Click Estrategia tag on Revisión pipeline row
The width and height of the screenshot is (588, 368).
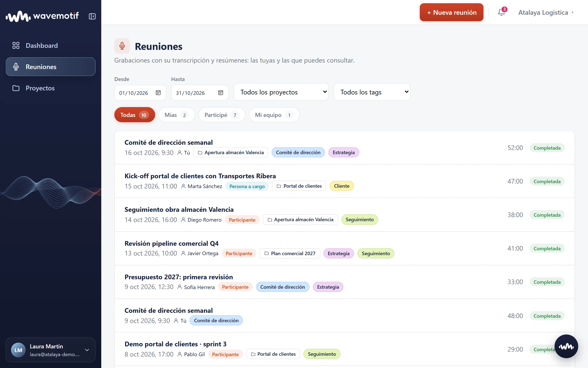[339, 253]
